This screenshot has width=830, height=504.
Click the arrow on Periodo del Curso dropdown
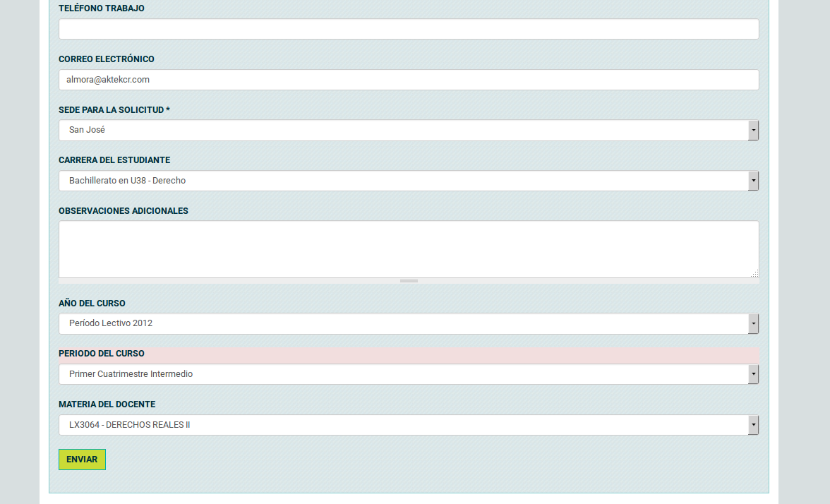tap(753, 374)
